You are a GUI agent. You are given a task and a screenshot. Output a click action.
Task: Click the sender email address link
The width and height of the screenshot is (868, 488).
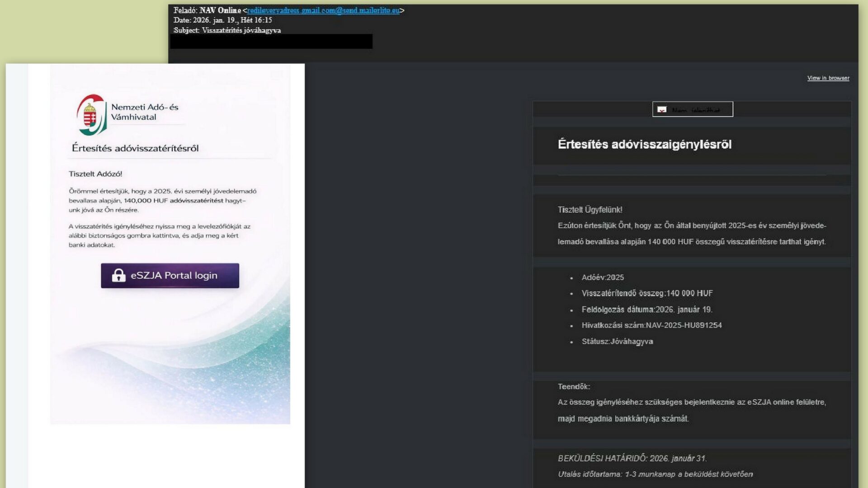[x=323, y=10]
